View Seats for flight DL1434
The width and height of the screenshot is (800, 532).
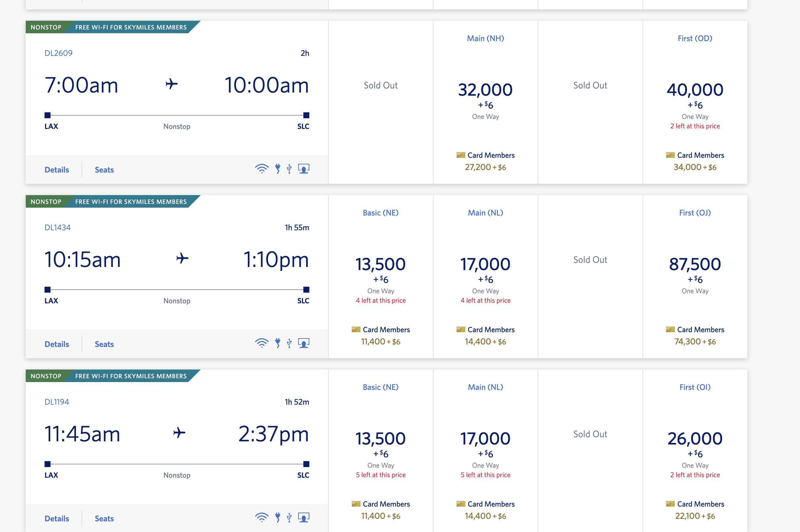(104, 344)
